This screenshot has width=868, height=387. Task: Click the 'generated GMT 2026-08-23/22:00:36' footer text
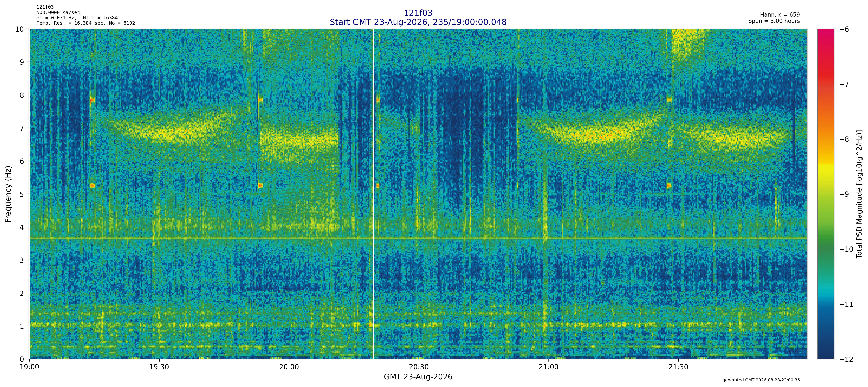coord(761,380)
